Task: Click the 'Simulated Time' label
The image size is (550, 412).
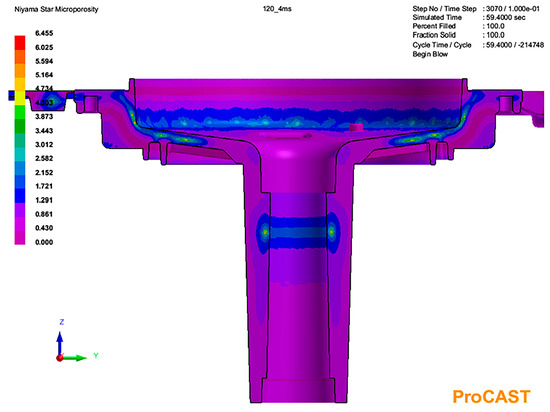Action: point(437,18)
